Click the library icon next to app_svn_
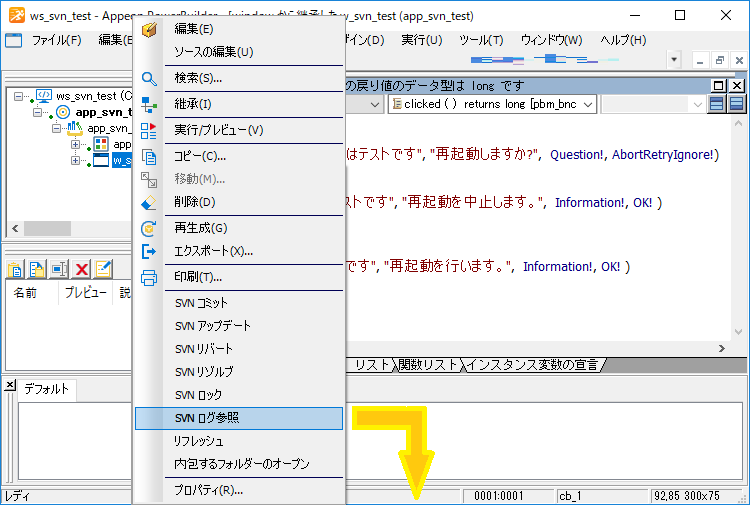The height and width of the screenshot is (505, 750). pos(74,128)
